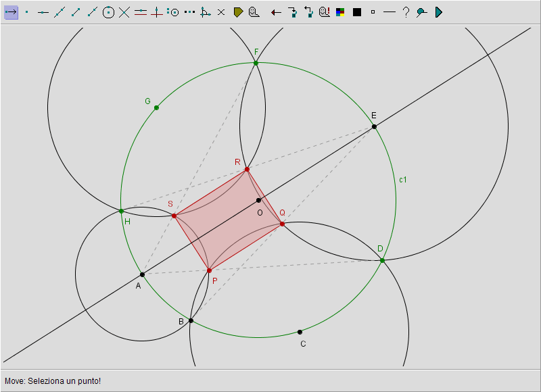Select red vertex S

174,216
